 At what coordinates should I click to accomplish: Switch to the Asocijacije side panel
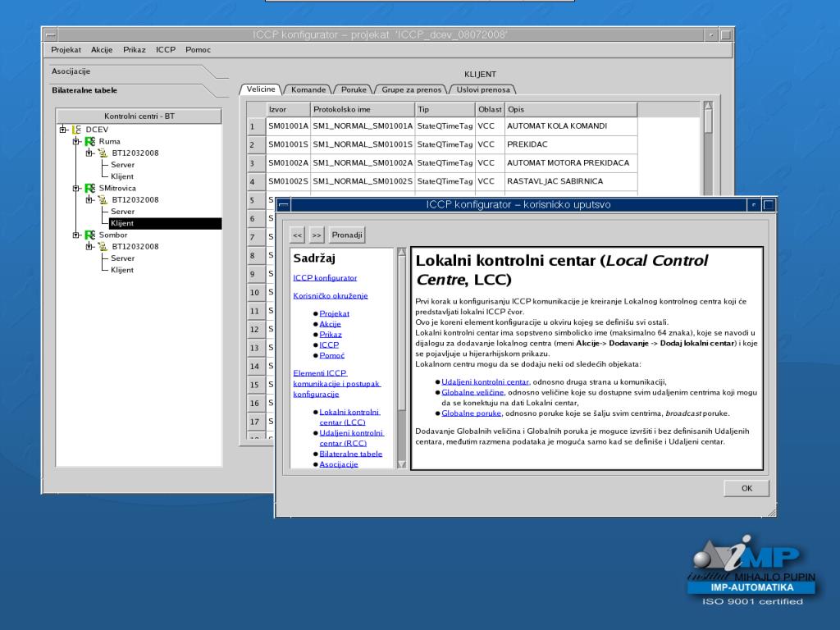click(x=71, y=71)
